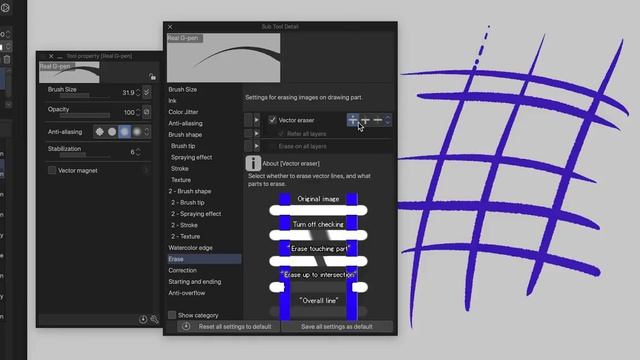Viewport: 640px width, 360px height.
Task: Click Real G-pen preview in Tool property panel
Action: coord(69,73)
